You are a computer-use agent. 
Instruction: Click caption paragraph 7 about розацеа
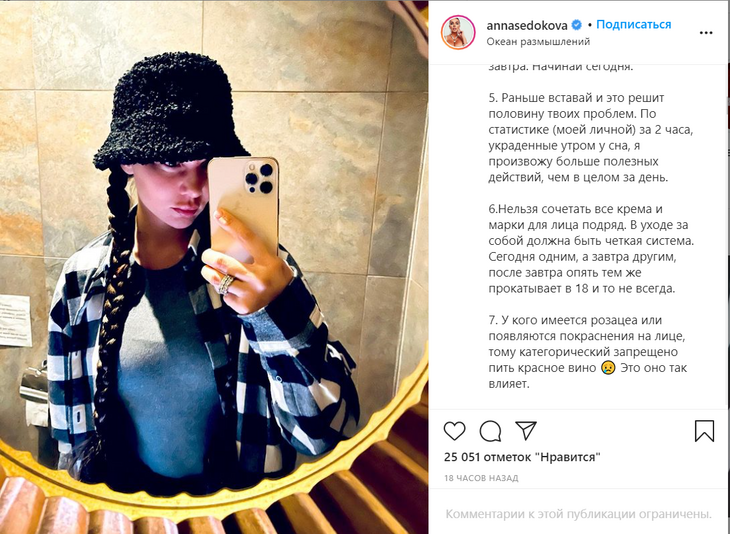588,352
